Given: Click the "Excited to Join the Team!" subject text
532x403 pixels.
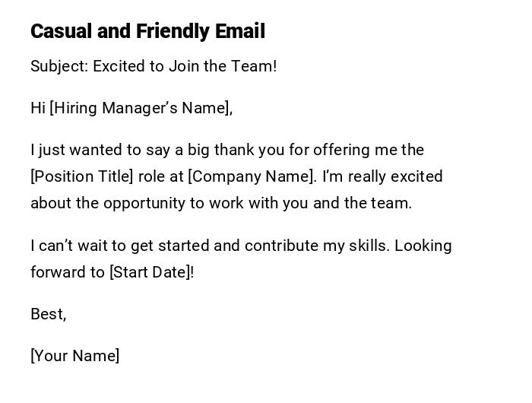Looking at the screenshot, I should (185, 66).
